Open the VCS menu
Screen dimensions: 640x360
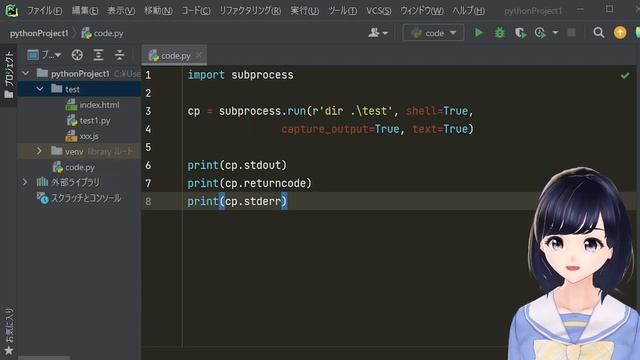coord(378,11)
